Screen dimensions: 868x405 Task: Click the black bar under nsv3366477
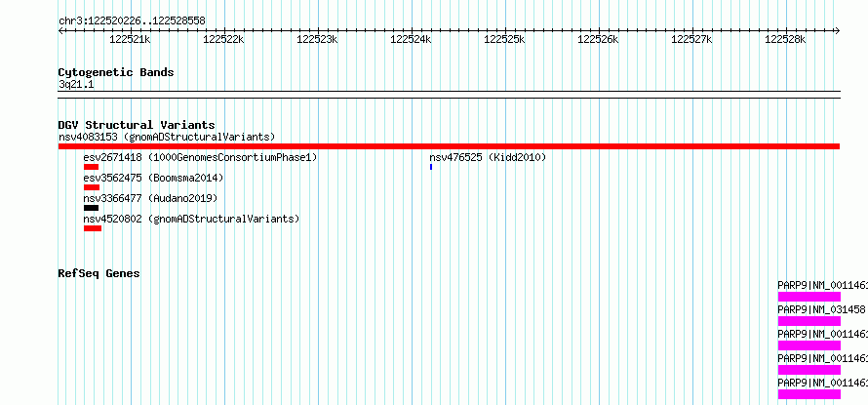[x=92, y=208]
